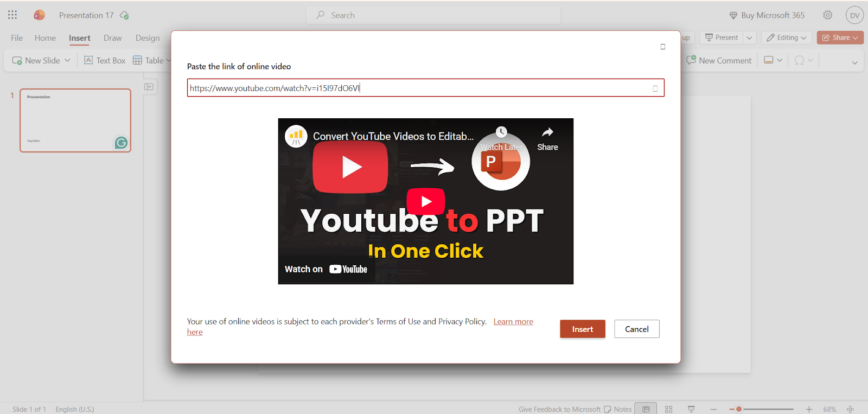Click the icon inside the link field
This screenshot has width=868, height=414.
pos(655,88)
